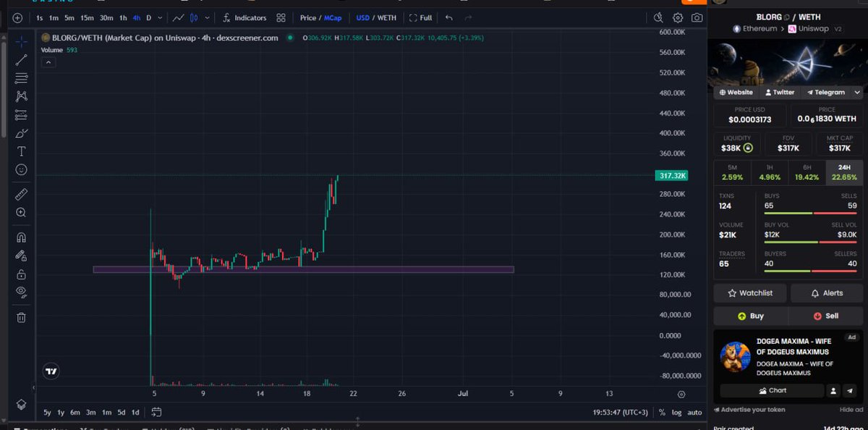This screenshot has height=430, width=868.
Task: Open the Alerts button
Action: [x=827, y=293]
